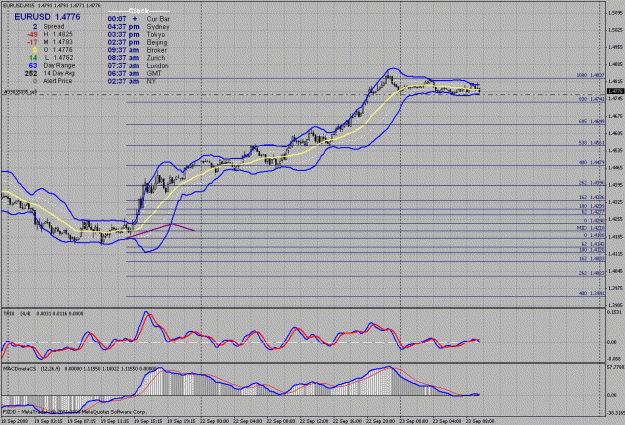The height and width of the screenshot is (425, 625).
Task: Click the Alert Price label
Action: 57,81
